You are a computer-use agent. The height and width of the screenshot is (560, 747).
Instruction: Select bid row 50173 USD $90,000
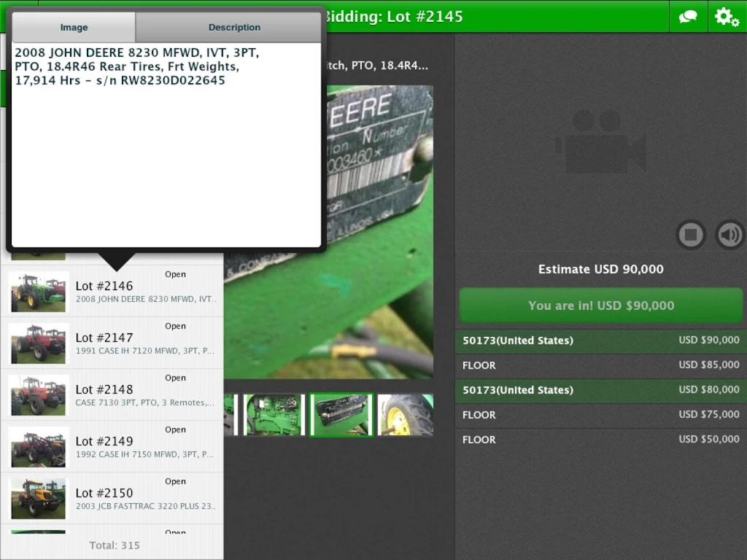tap(601, 341)
